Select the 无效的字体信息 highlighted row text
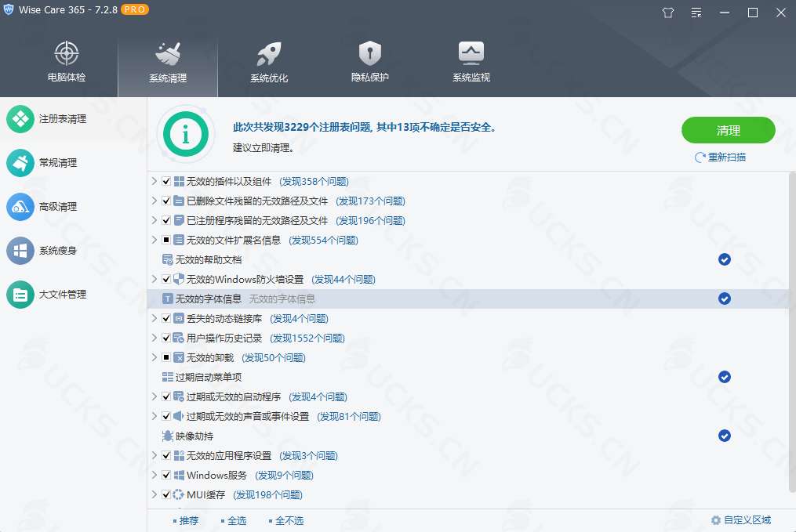Viewport: 796px width, 532px height. 208,299
